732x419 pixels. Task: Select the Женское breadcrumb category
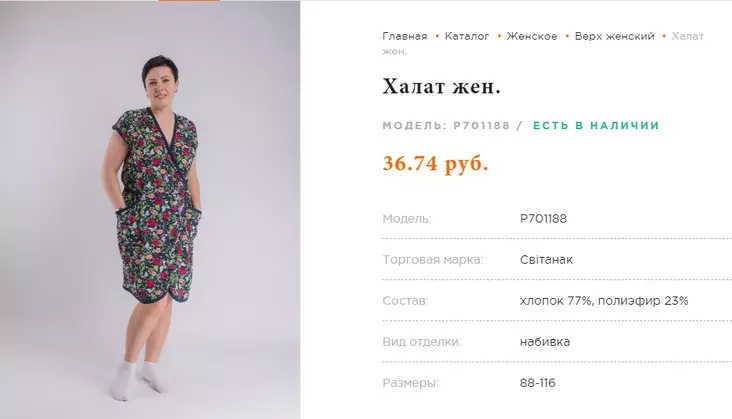[532, 36]
